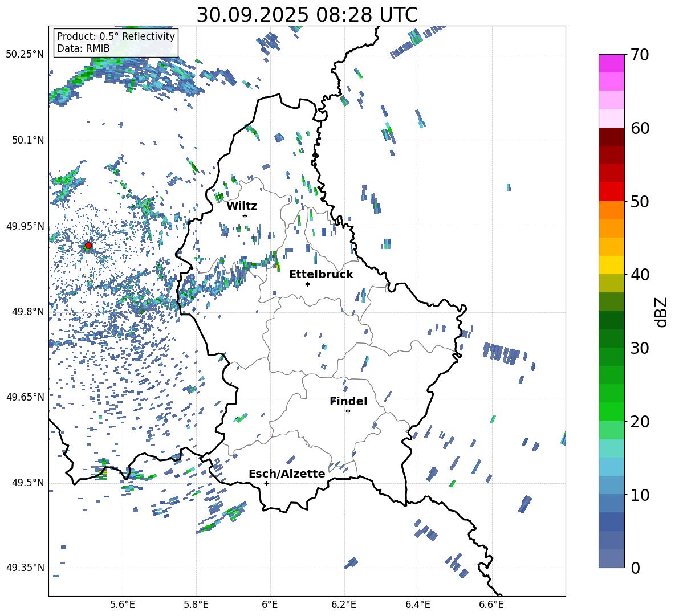The width and height of the screenshot is (675, 616).
Task: Click the 6.4°E longitude label
Action: click(417, 605)
